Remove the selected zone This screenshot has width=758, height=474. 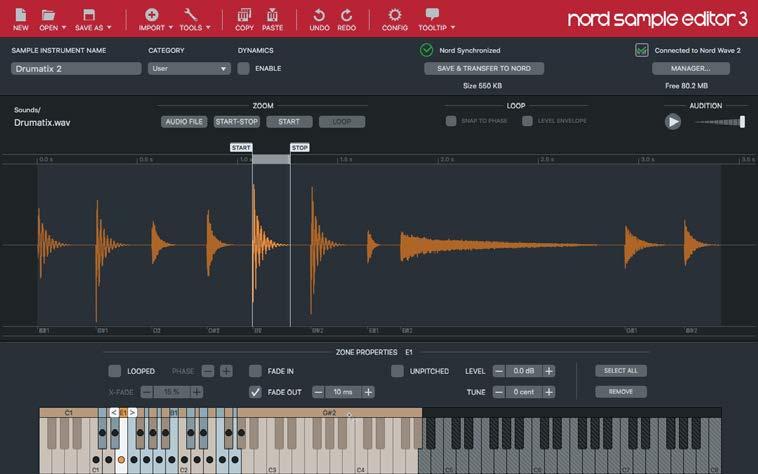621,391
